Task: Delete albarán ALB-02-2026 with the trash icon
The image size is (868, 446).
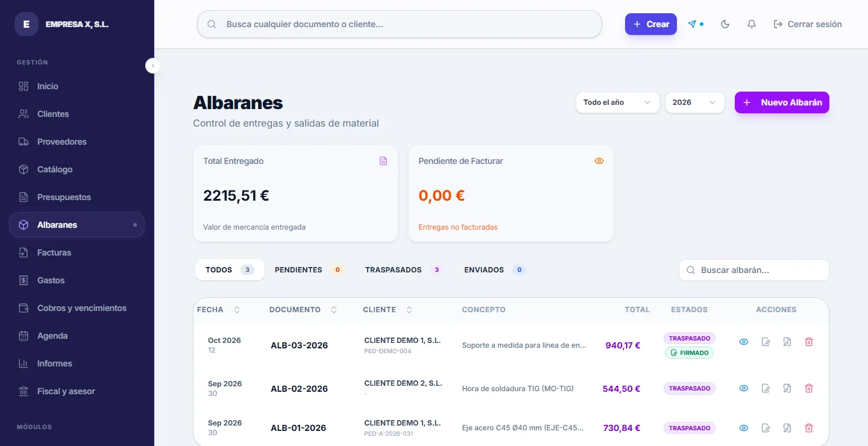Action: [x=809, y=388]
